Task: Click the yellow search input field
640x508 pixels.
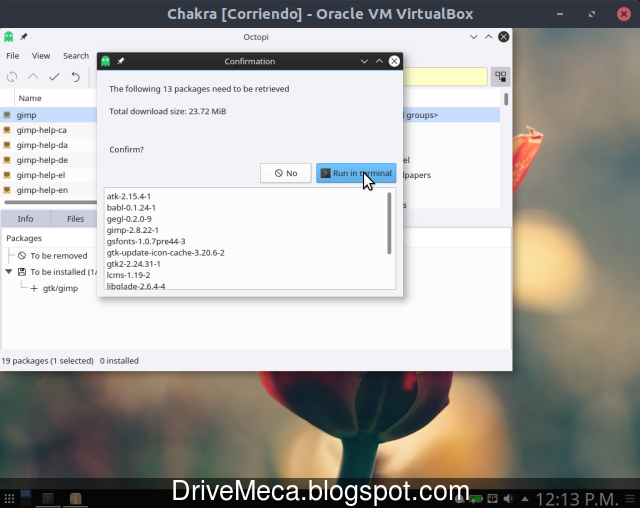Action: (x=445, y=77)
